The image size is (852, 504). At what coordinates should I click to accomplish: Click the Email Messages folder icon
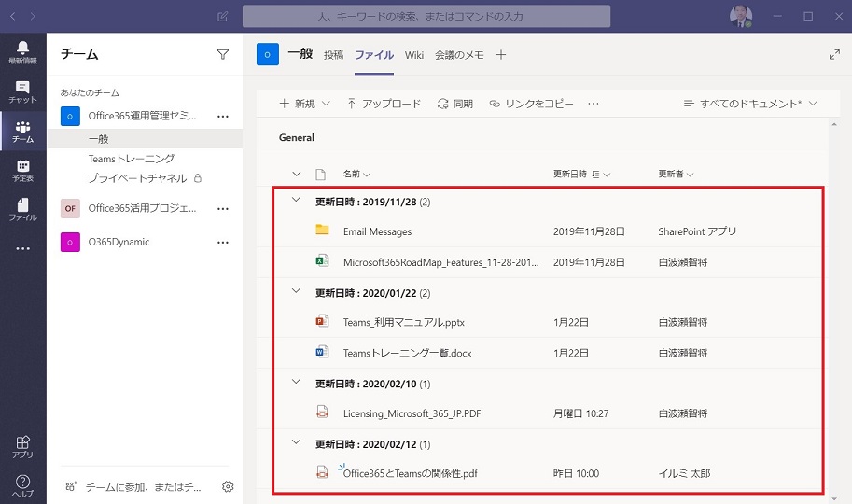tap(322, 230)
